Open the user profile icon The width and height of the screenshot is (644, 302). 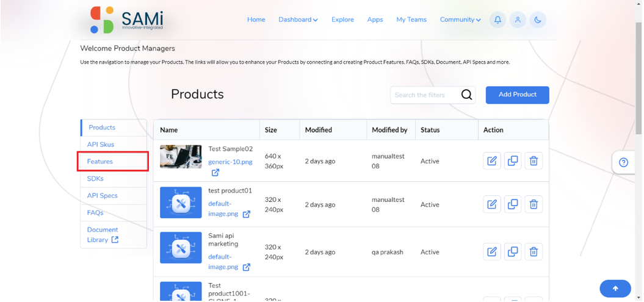tap(518, 20)
